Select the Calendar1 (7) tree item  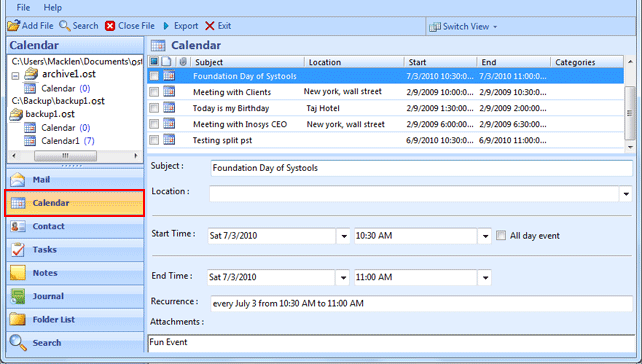tap(68, 141)
